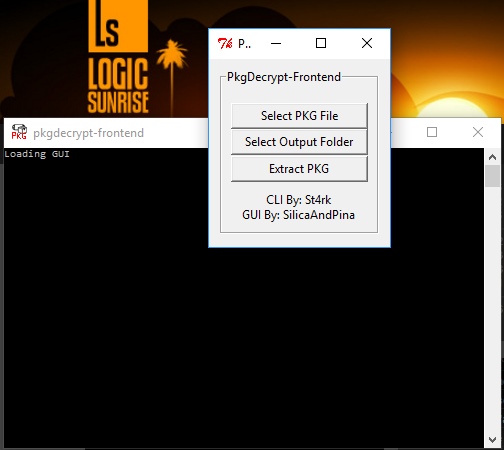This screenshot has height=450, width=504.
Task: Start extraction with Extract PKG button
Action: pos(299,169)
